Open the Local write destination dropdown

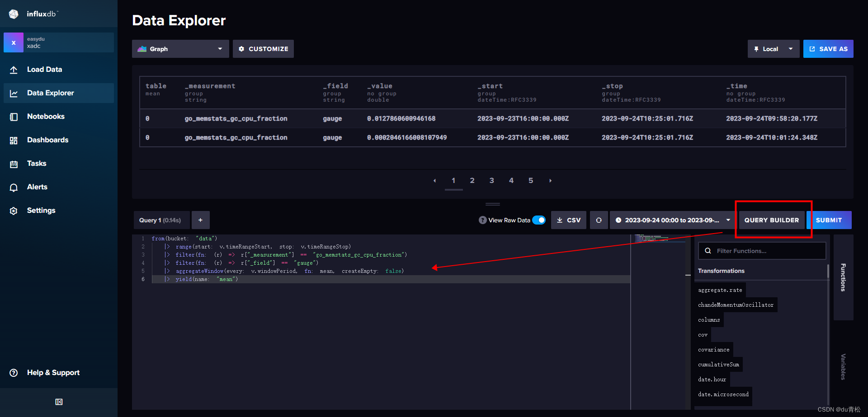[x=773, y=48]
